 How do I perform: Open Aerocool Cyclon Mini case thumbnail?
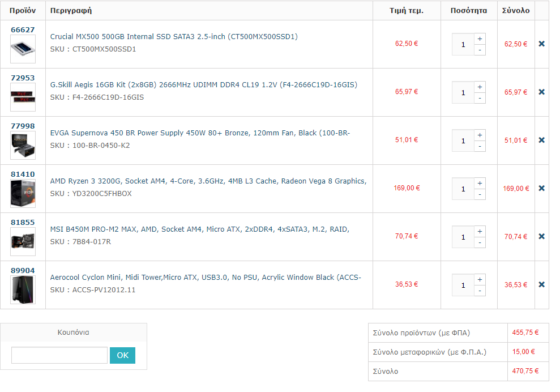click(x=23, y=290)
